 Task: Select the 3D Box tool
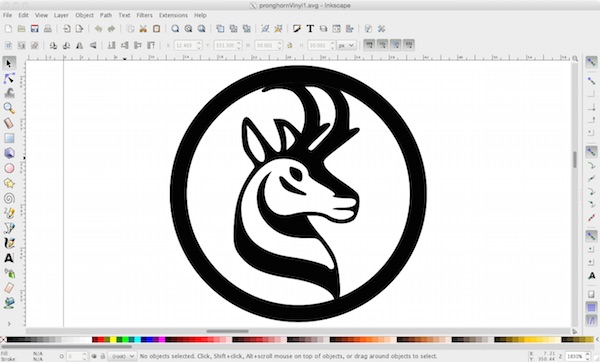pyautogui.click(x=9, y=153)
